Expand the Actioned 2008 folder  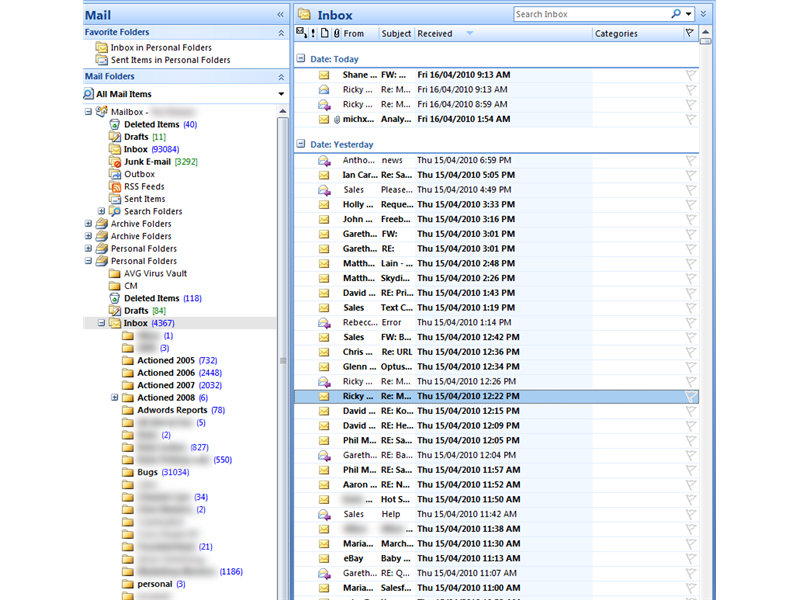[113, 397]
